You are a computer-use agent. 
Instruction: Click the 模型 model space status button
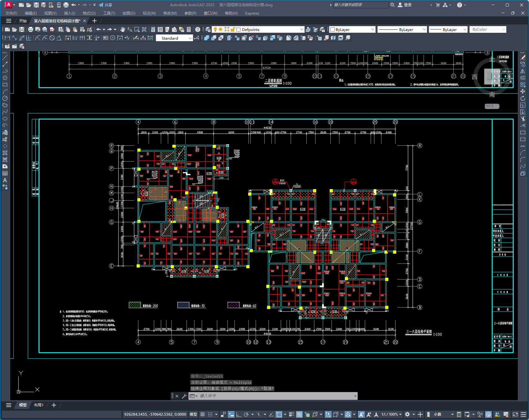(x=193, y=414)
